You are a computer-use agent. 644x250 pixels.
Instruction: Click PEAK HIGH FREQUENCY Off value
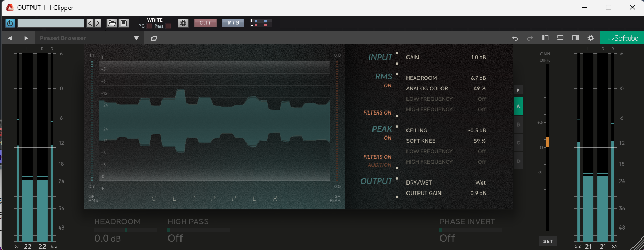point(482,162)
